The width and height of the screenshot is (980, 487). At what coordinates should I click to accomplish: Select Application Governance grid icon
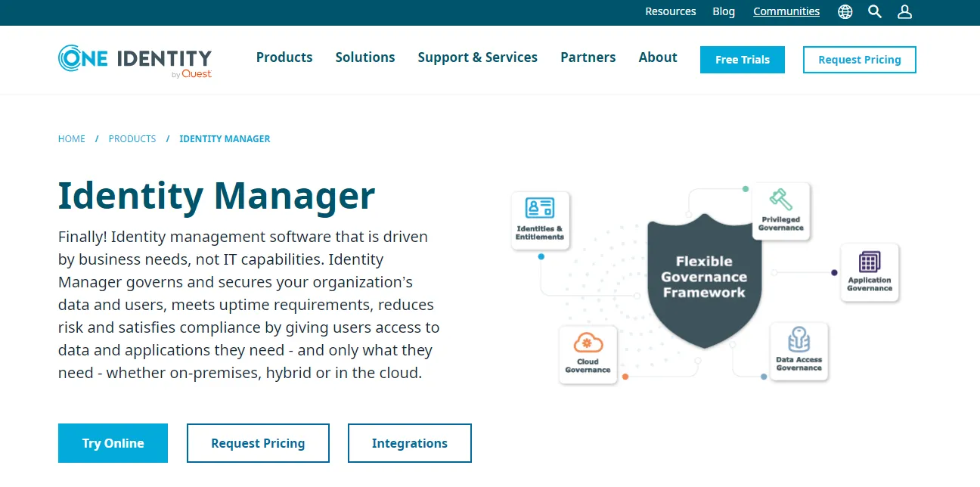pos(870,262)
